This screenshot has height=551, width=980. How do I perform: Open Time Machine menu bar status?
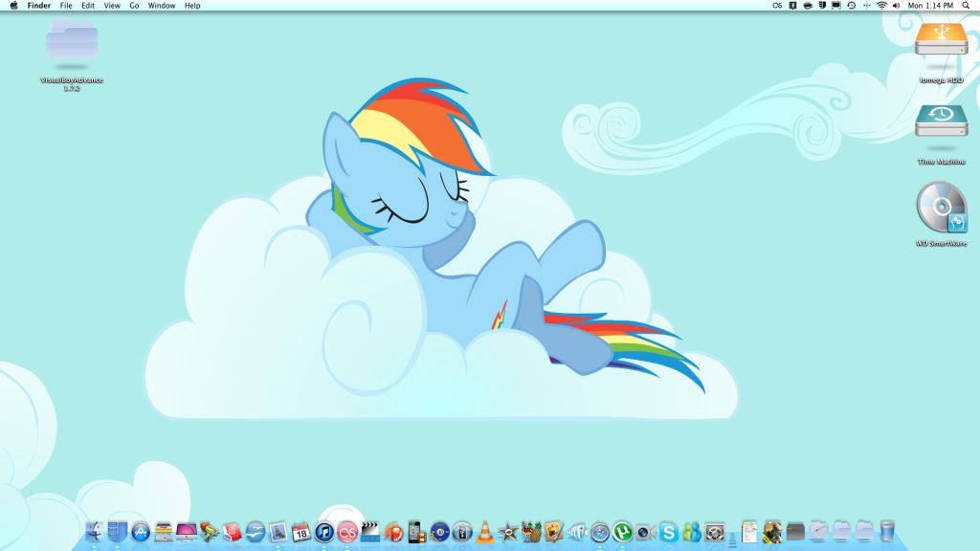(x=852, y=6)
